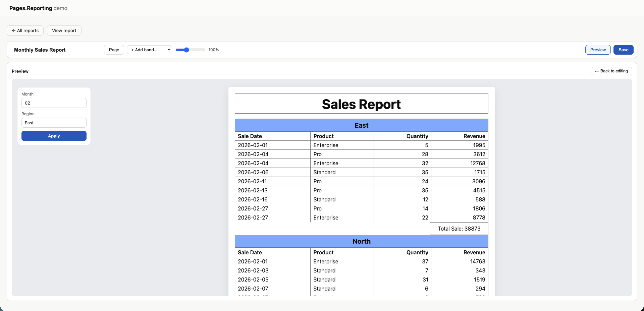Click revenue value 12768
This screenshot has height=311, width=644.
tap(460, 163)
